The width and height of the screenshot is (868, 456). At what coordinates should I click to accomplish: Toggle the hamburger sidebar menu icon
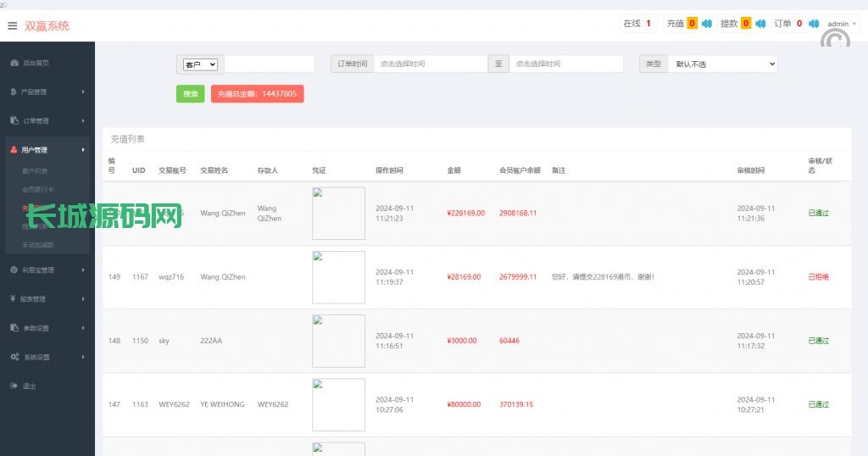[12, 25]
